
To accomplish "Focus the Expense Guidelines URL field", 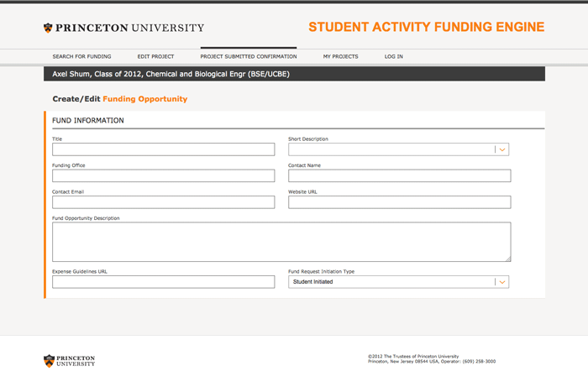I will (x=163, y=282).
